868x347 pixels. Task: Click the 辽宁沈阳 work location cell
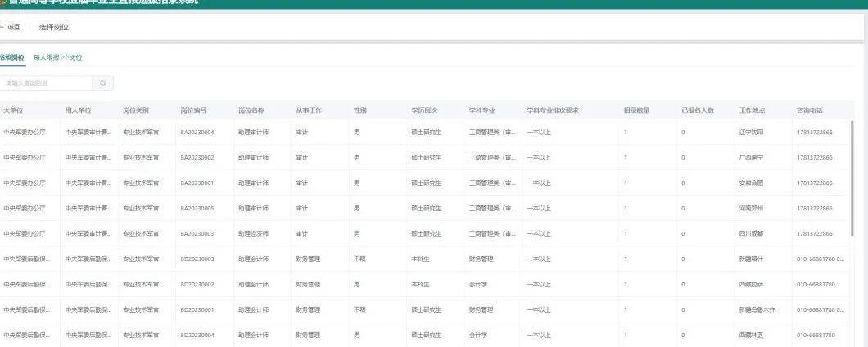[751, 132]
